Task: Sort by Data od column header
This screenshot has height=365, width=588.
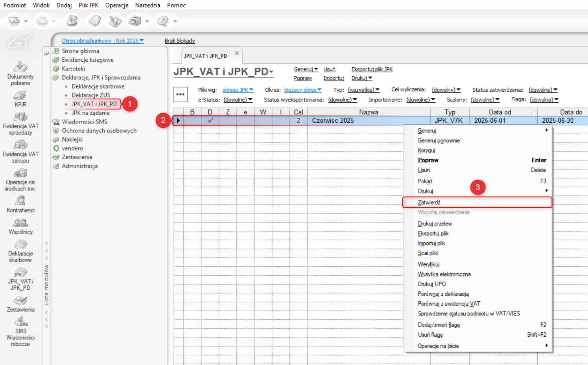Action: pyautogui.click(x=500, y=112)
